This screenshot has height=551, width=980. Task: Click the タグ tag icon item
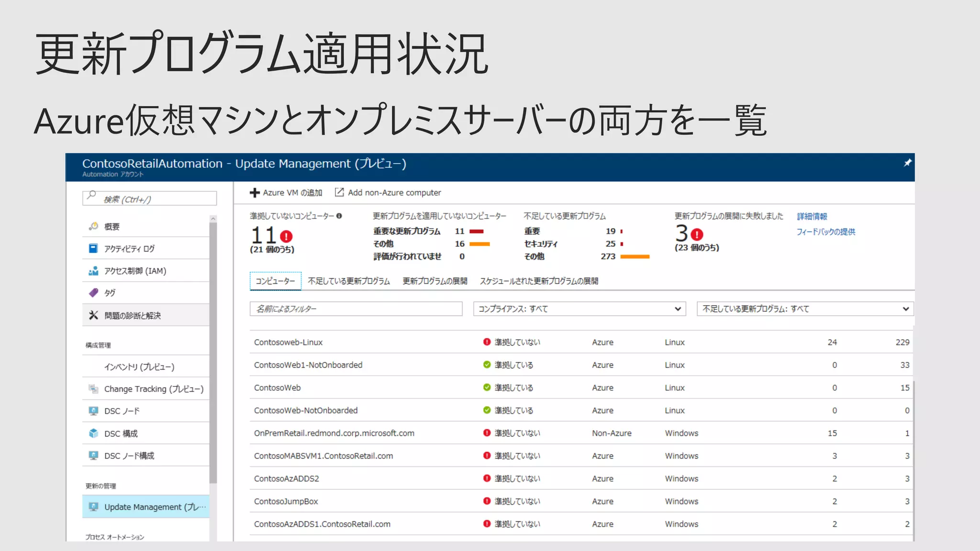[94, 293]
